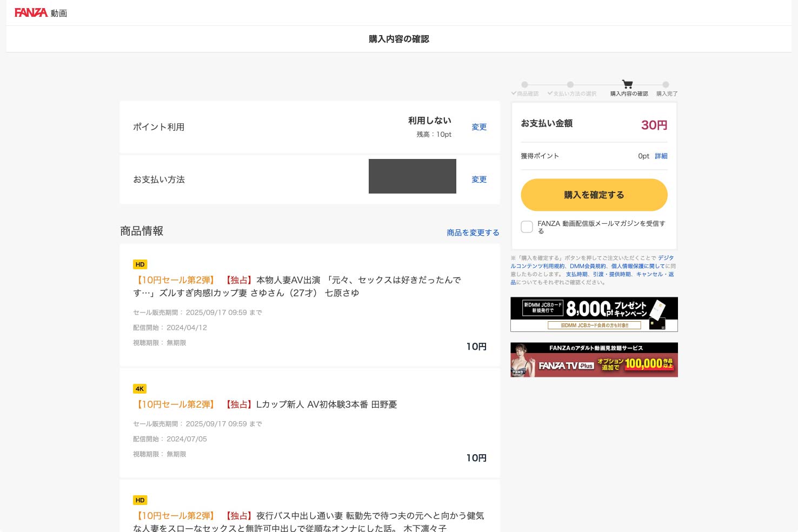The width and height of the screenshot is (798, 532).
Task: Click the 30円 payment total
Action: 654,125
